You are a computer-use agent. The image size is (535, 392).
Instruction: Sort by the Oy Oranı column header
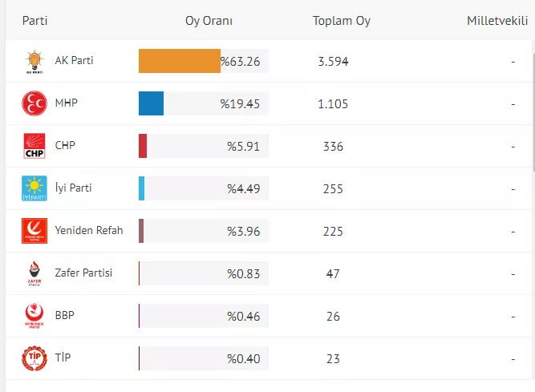pos(209,21)
